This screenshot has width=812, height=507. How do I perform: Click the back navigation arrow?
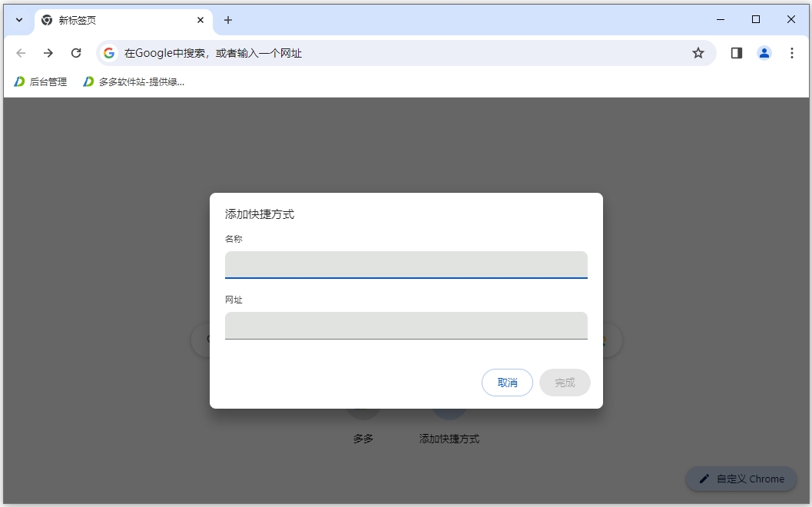tap(20, 52)
